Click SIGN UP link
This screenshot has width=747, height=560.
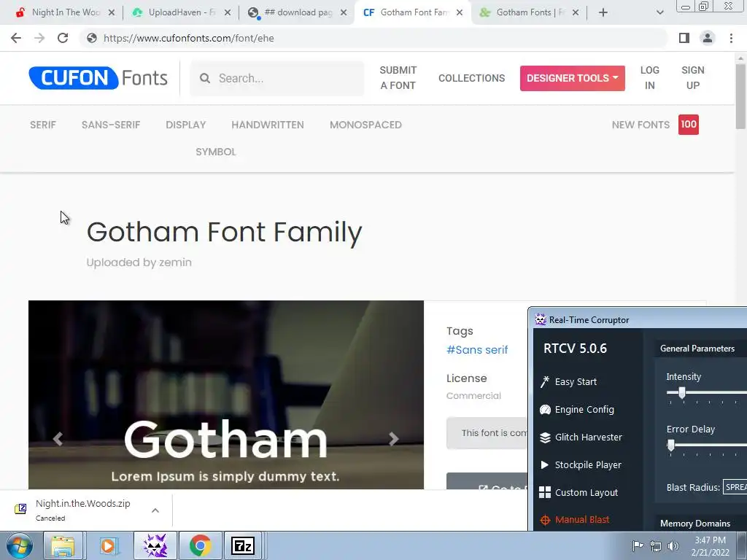(x=693, y=77)
